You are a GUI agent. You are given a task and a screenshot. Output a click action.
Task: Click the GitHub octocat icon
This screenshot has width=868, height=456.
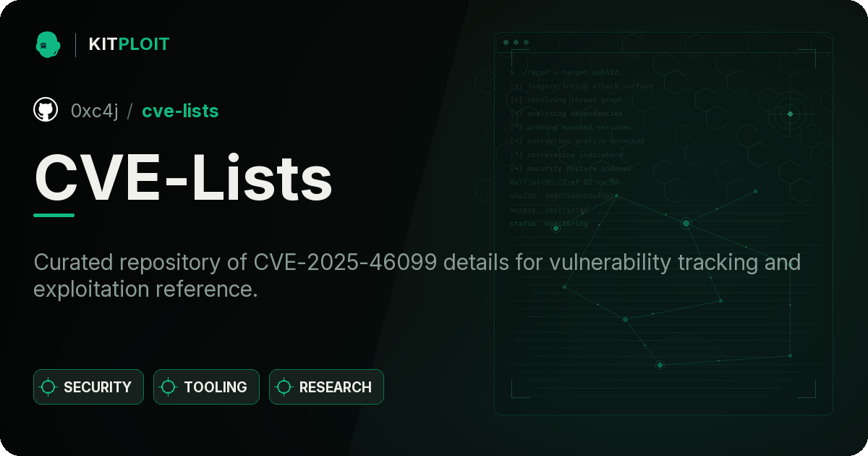point(46,110)
